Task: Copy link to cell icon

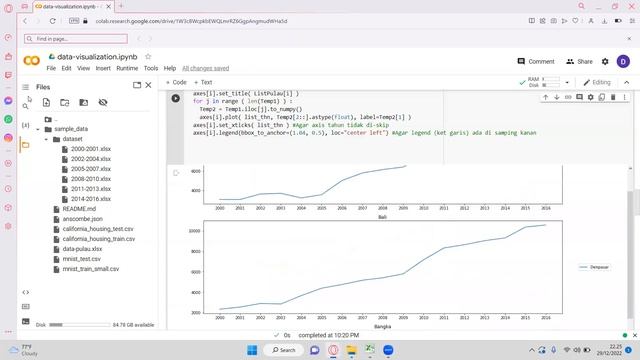Action: tap(568, 97)
